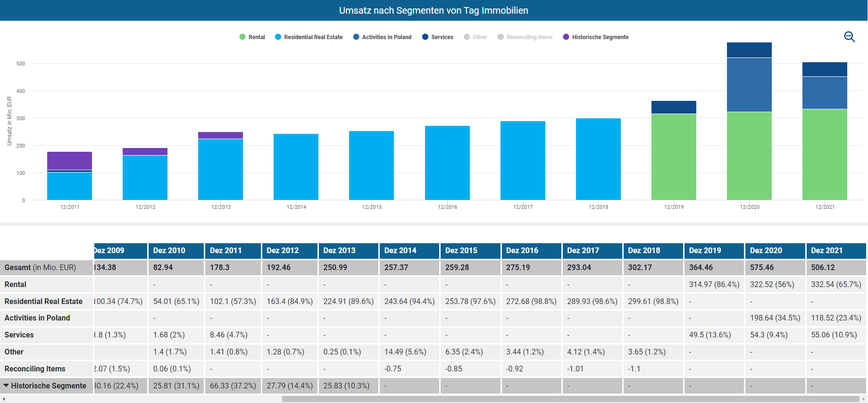Screen dimensions: 868x403
Task: Click the 12/2020 Activities in Poland bar segment
Action: pos(749,85)
